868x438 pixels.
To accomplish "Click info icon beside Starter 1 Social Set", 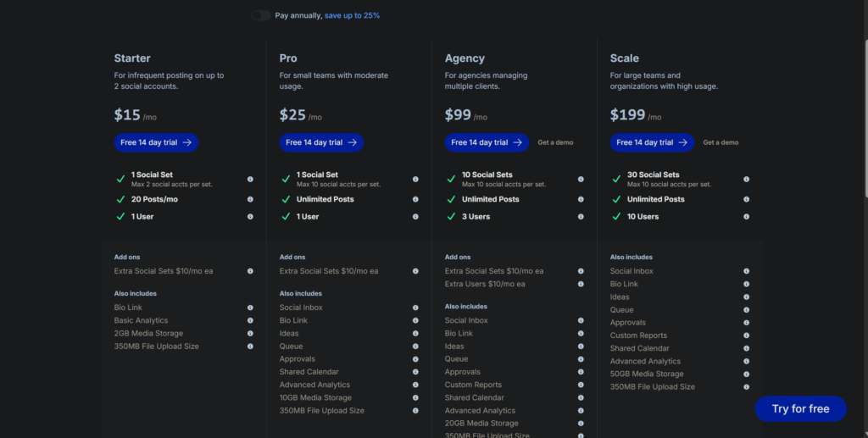I will click(250, 179).
